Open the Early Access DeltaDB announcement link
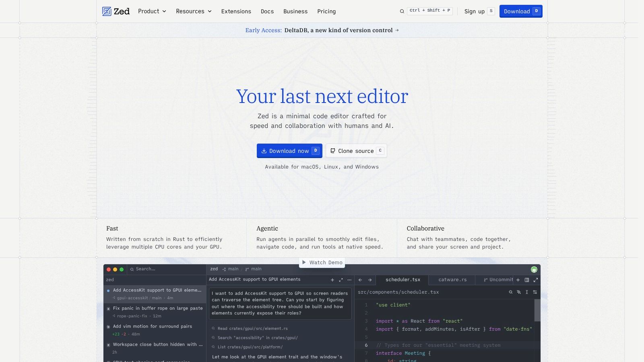This screenshot has height=362, width=644. pos(322,30)
